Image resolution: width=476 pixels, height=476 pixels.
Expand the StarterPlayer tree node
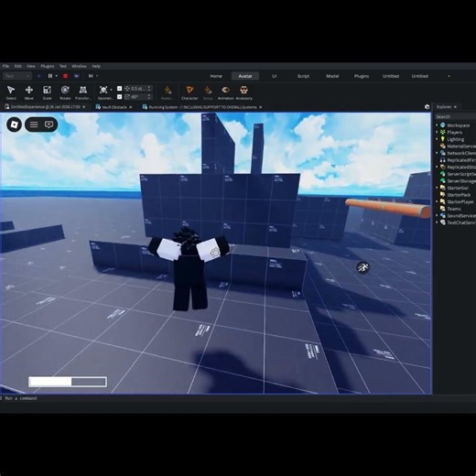[437, 201]
